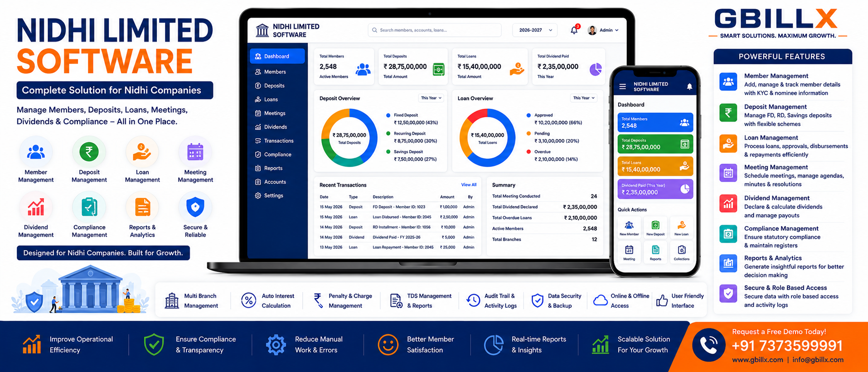Screen dimensions: 868x372
Task: Click the info@gbillx.com email link
Action: click(818, 360)
